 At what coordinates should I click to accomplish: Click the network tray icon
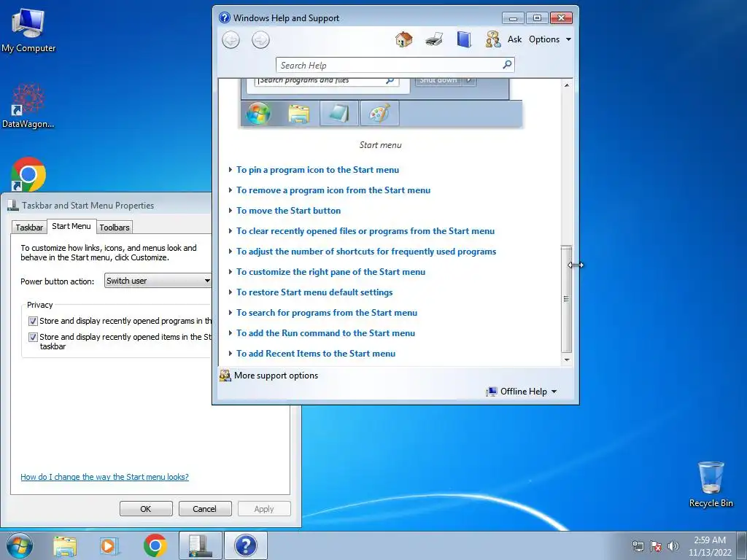click(x=638, y=546)
